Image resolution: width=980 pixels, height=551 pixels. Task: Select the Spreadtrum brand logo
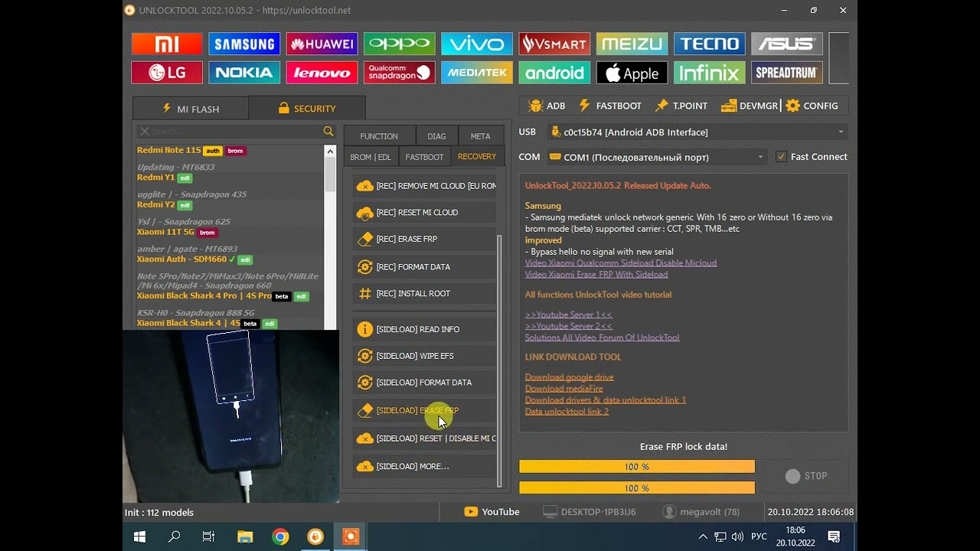click(x=787, y=73)
